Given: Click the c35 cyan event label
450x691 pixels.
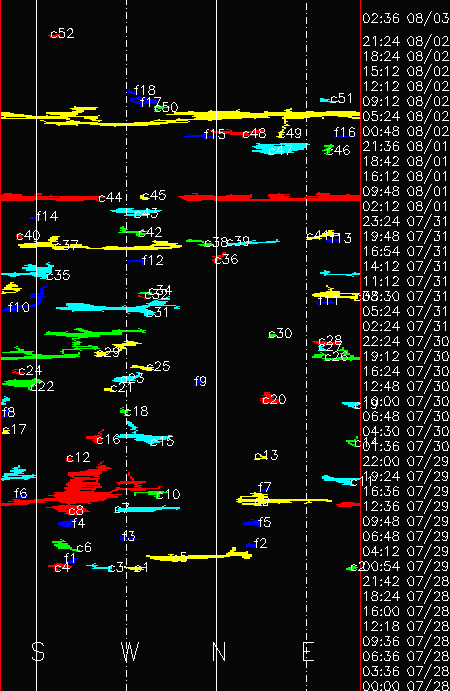Looking at the screenshot, I should 58,275.
